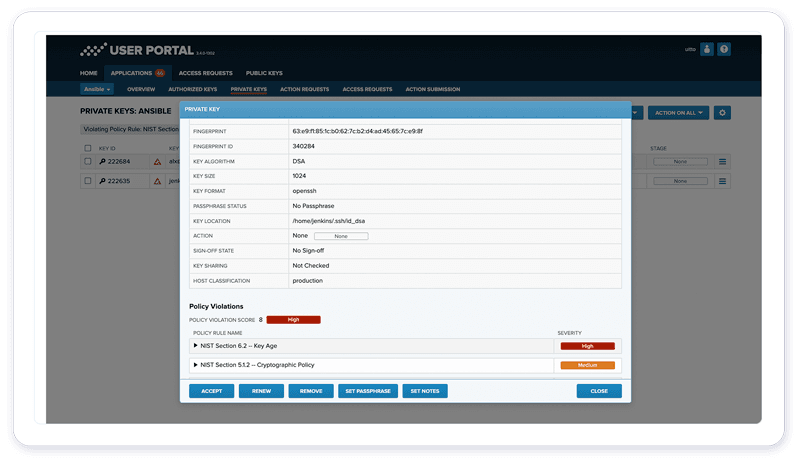The image size is (800, 463).
Task: Click the key icon beside 222635
Action: click(102, 181)
